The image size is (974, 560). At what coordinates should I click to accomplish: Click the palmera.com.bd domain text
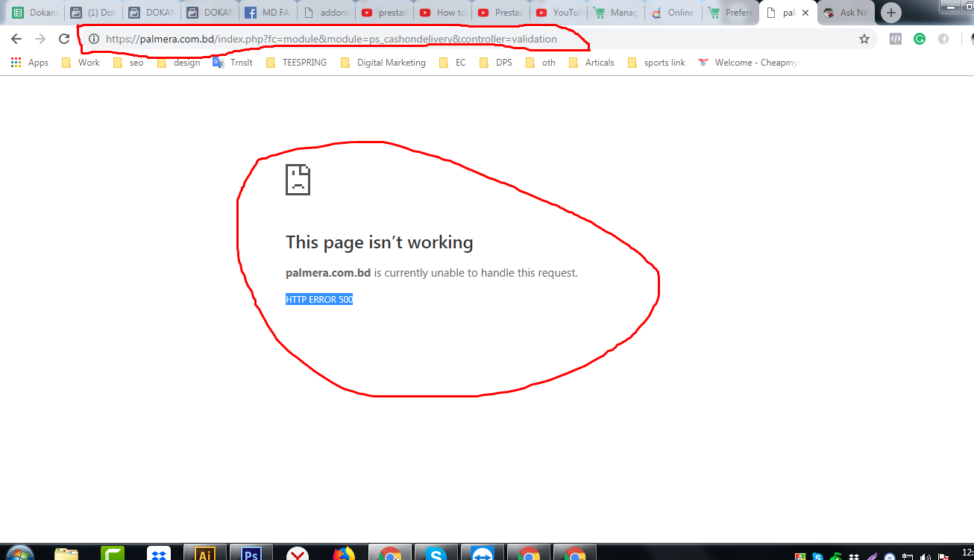coord(328,273)
